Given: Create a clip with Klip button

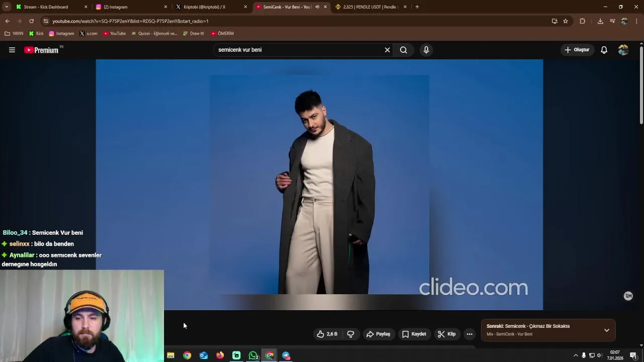Looking at the screenshot, I should click(x=447, y=334).
